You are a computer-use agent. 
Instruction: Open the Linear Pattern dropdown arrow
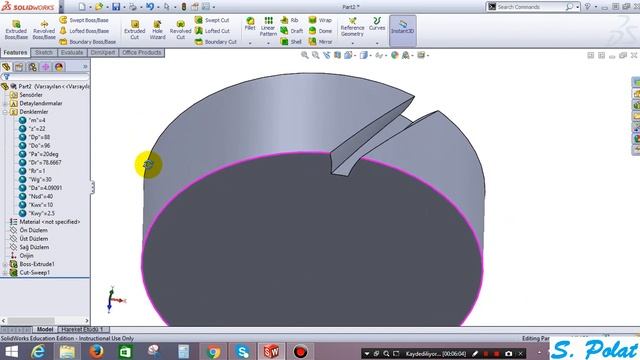[x=268, y=43]
